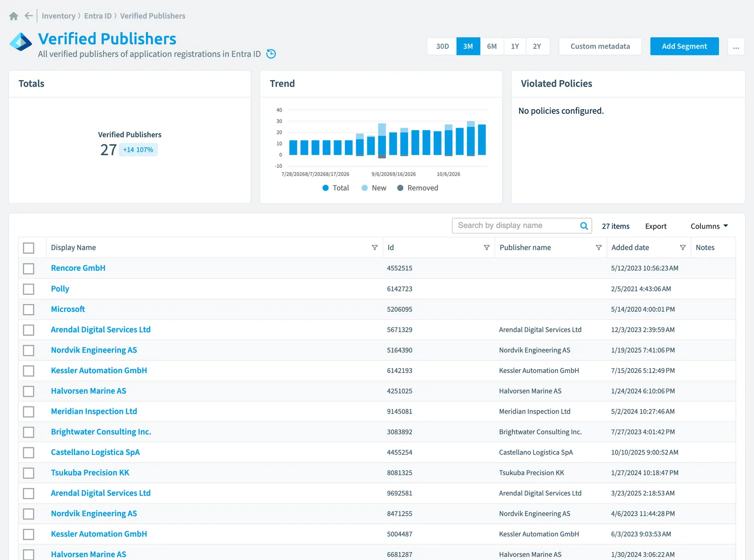
Task: Open the Display Name column filter
Action: [x=375, y=248]
